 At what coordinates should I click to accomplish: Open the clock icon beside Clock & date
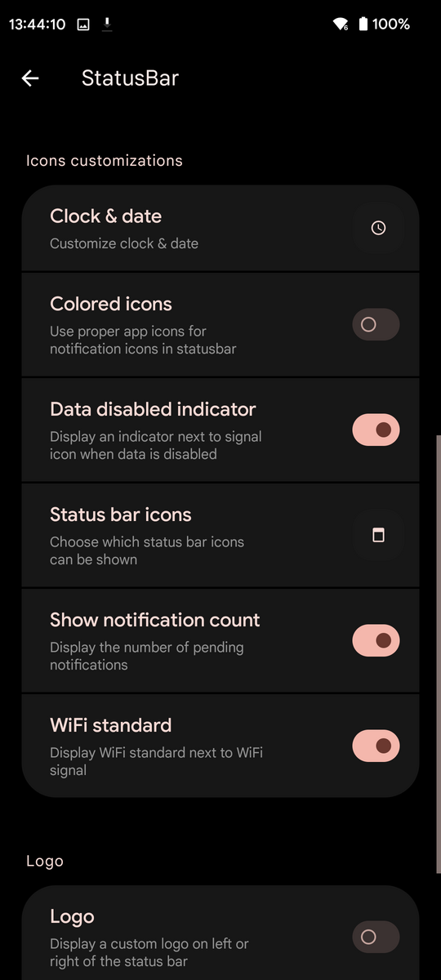click(x=378, y=229)
